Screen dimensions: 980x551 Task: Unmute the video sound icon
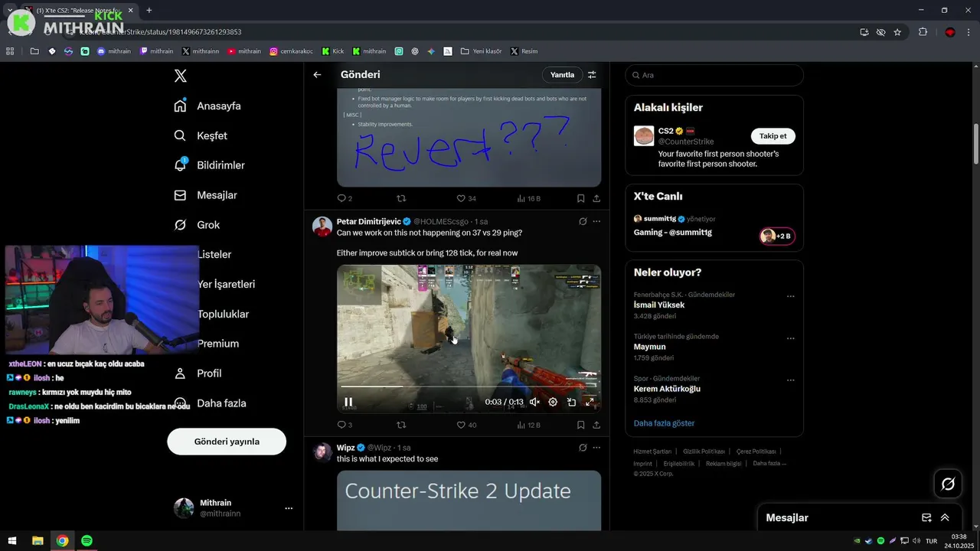pyautogui.click(x=534, y=402)
